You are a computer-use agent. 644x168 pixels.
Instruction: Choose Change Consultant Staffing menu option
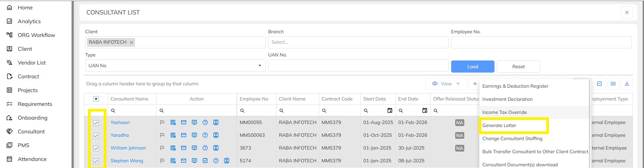(x=512, y=138)
